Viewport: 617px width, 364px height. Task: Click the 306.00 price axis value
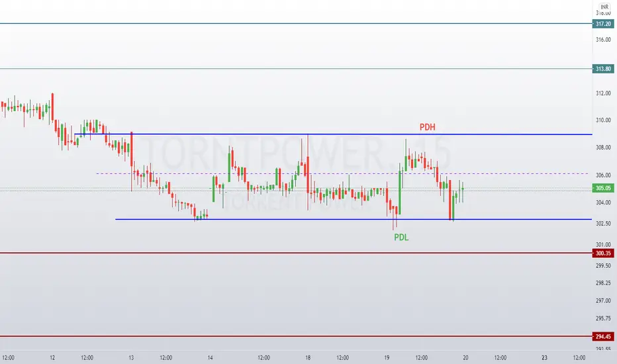[x=603, y=175]
